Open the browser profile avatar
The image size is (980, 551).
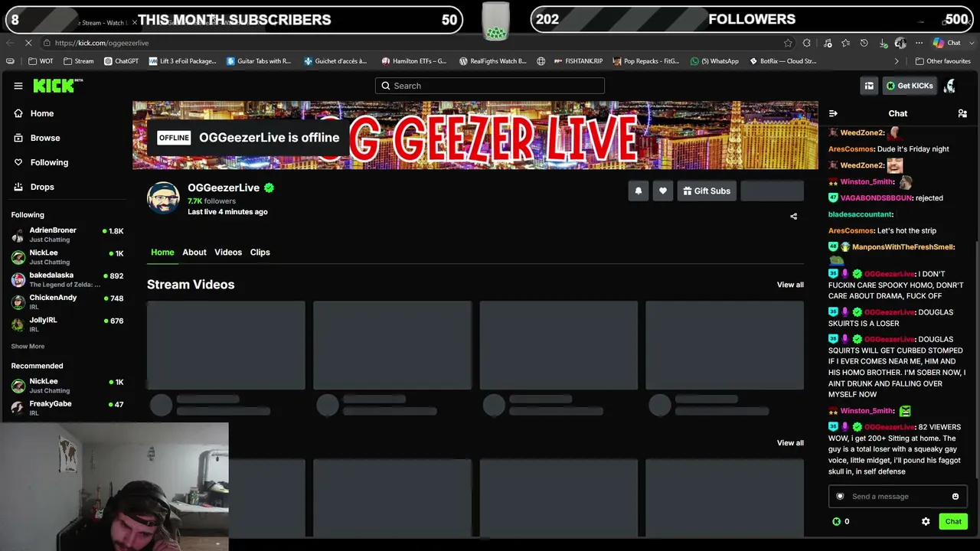(900, 43)
